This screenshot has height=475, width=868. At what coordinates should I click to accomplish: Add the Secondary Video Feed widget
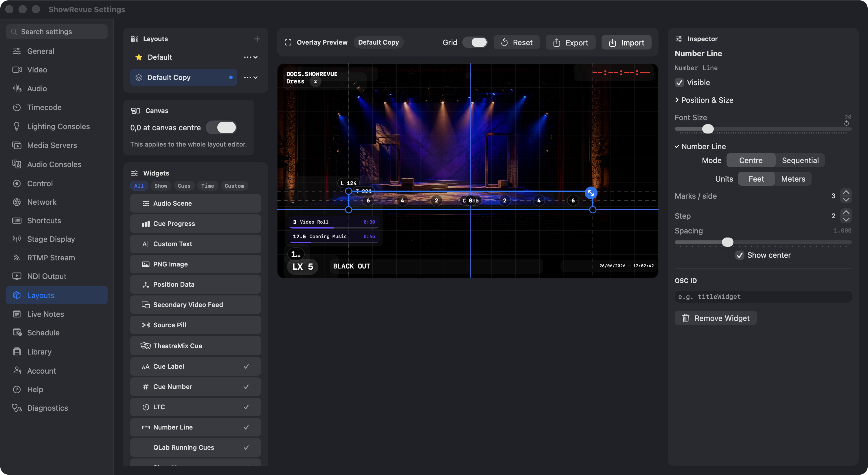click(195, 305)
